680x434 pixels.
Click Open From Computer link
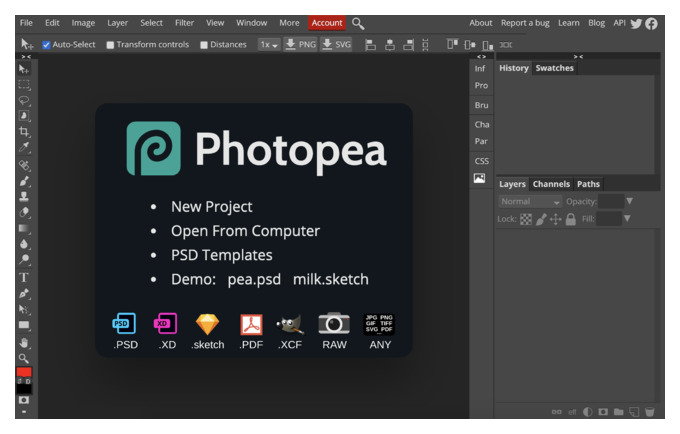pyautogui.click(x=245, y=231)
